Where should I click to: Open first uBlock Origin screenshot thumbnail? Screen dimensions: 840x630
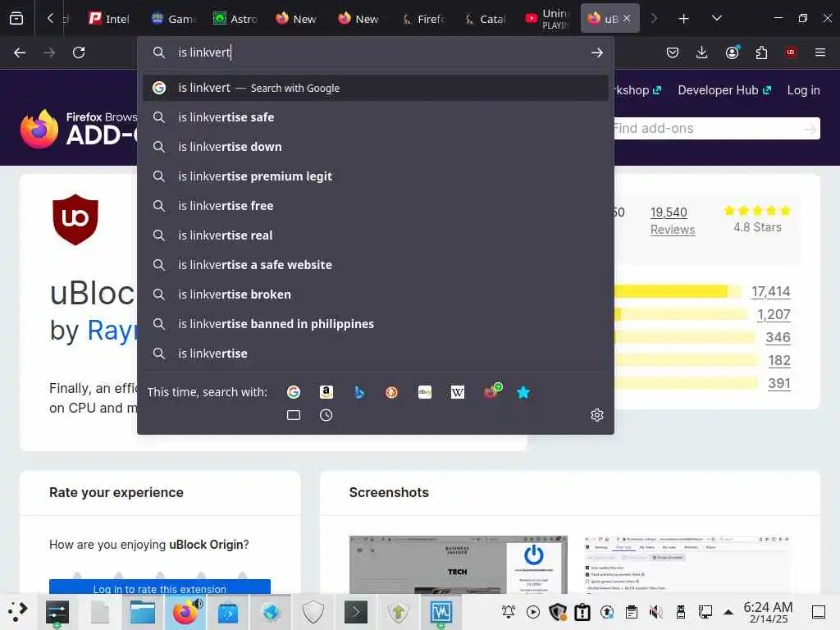tap(458, 564)
